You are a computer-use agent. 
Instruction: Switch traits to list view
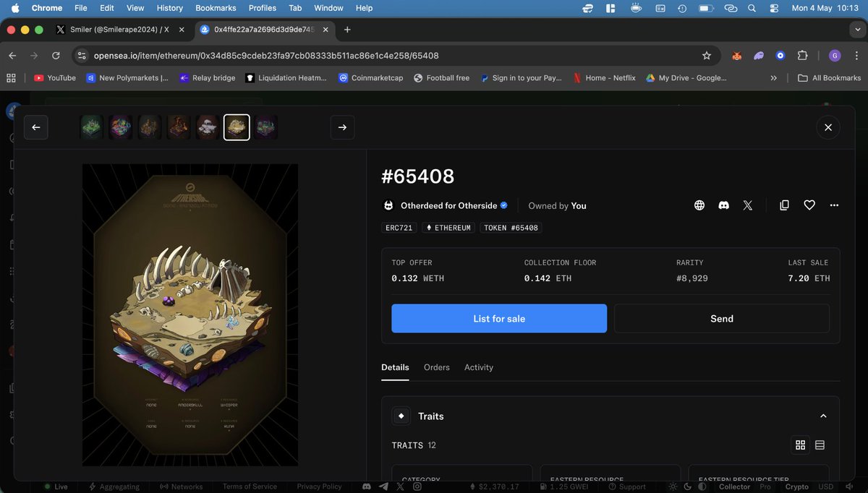820,445
